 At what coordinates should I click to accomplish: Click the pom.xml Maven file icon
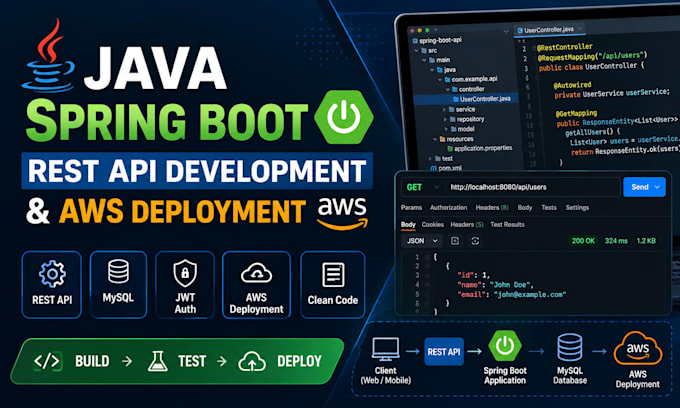[433, 168]
